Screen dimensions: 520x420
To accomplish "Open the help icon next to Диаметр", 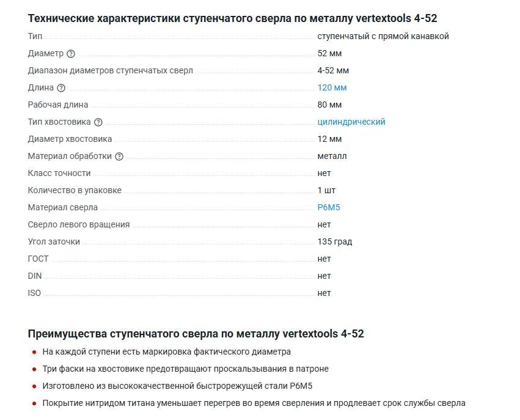I will click(x=71, y=54).
